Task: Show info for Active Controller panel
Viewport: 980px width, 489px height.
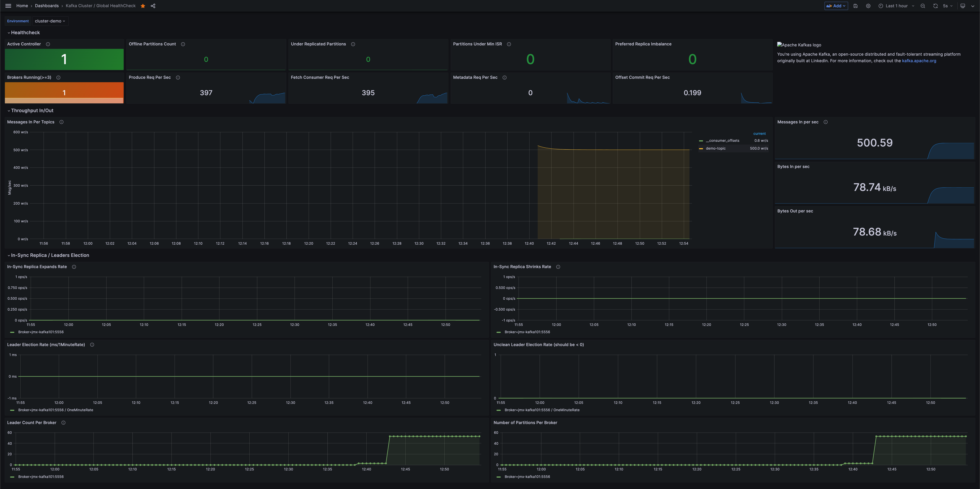Action: [x=48, y=44]
